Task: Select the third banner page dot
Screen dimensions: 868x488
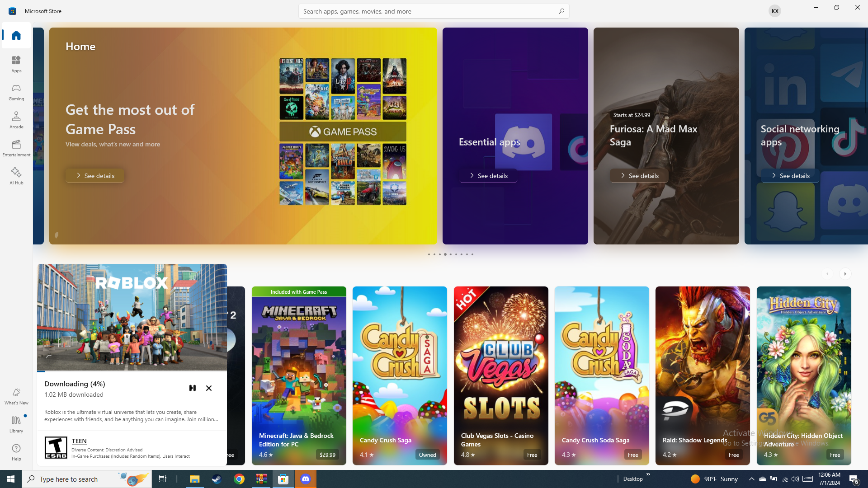Action: (439, 254)
